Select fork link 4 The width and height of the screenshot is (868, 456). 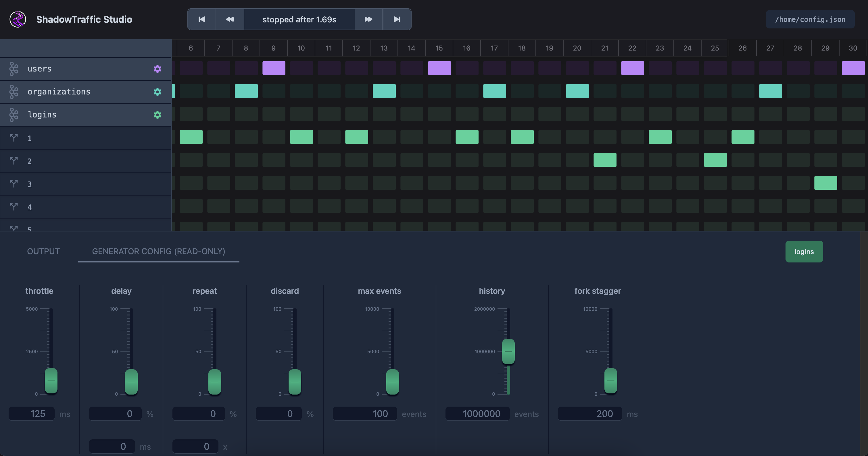click(x=30, y=207)
